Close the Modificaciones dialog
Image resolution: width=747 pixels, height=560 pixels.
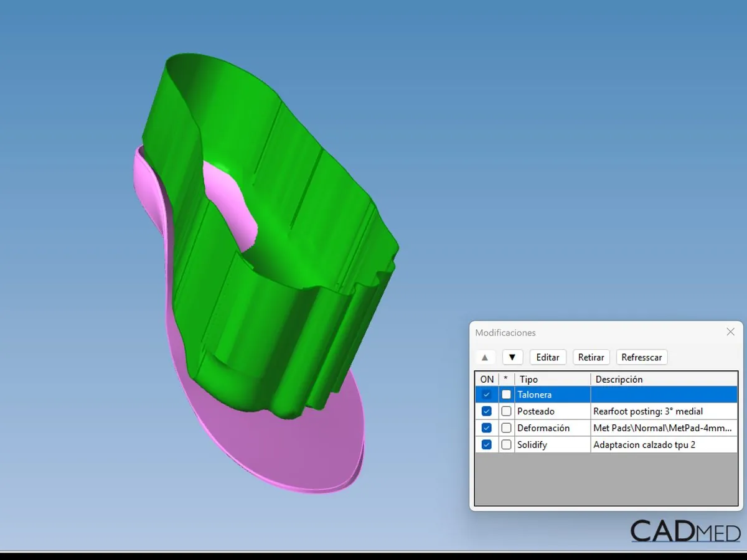[731, 332]
